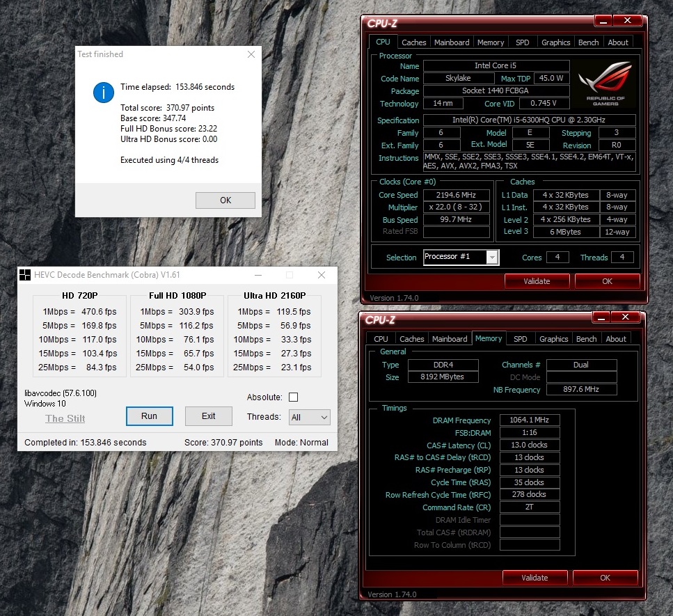
Task: Click HD 720P 1Mbps result 470.6 fps
Action: pos(99,312)
